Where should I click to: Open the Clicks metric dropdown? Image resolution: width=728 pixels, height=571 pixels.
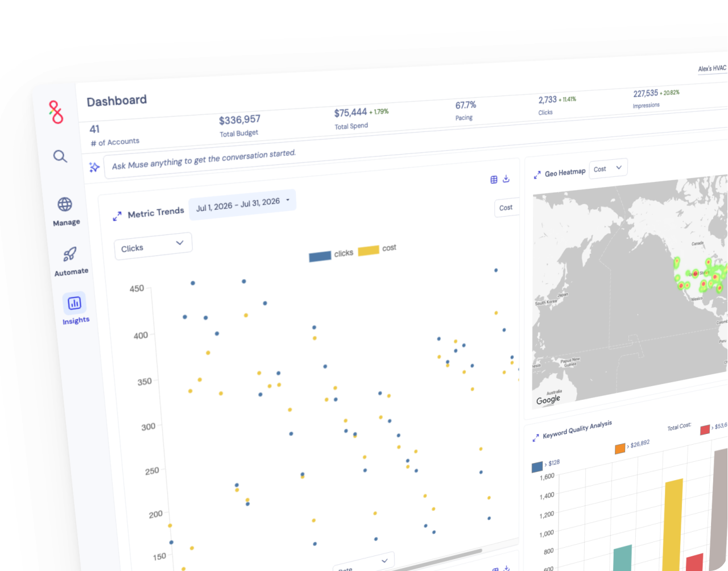pos(153,246)
